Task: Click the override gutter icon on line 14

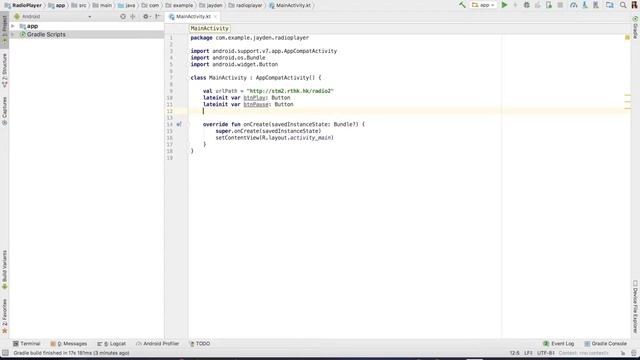Action: [x=179, y=124]
